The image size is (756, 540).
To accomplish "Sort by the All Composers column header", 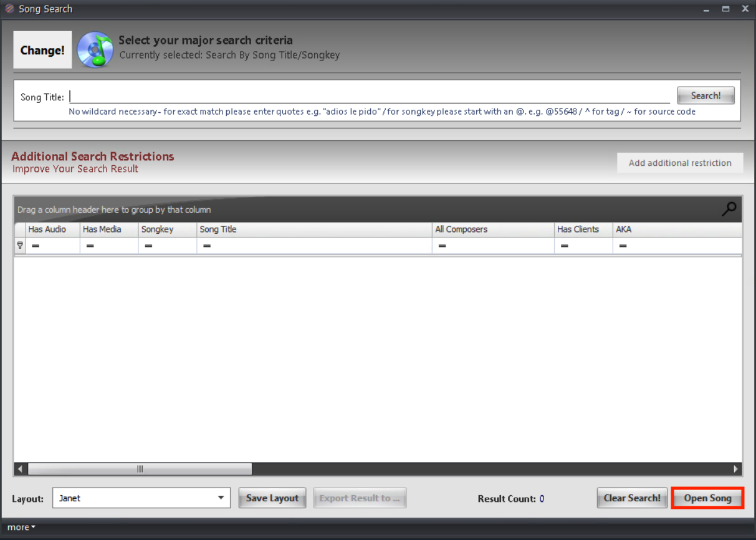I will [492, 229].
